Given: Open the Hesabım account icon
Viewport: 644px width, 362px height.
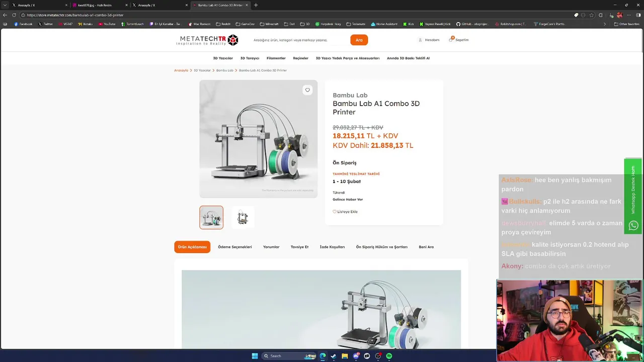Looking at the screenshot, I should click(x=429, y=40).
